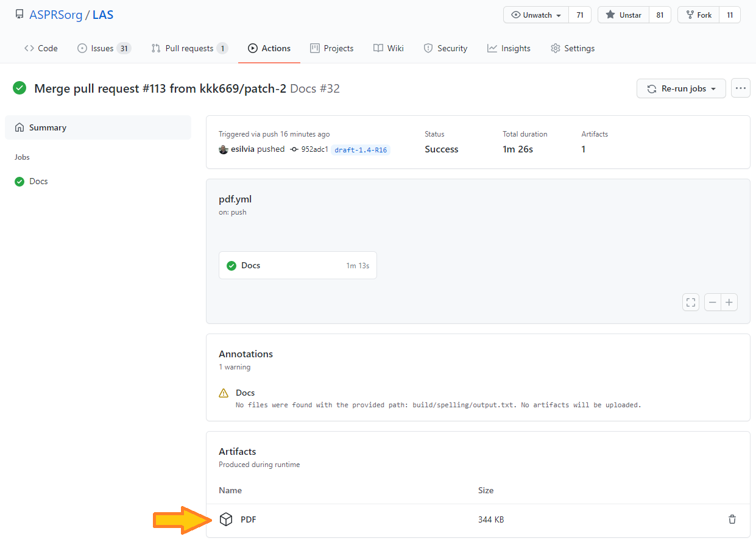Click the 344 KB size value

tap(491, 519)
